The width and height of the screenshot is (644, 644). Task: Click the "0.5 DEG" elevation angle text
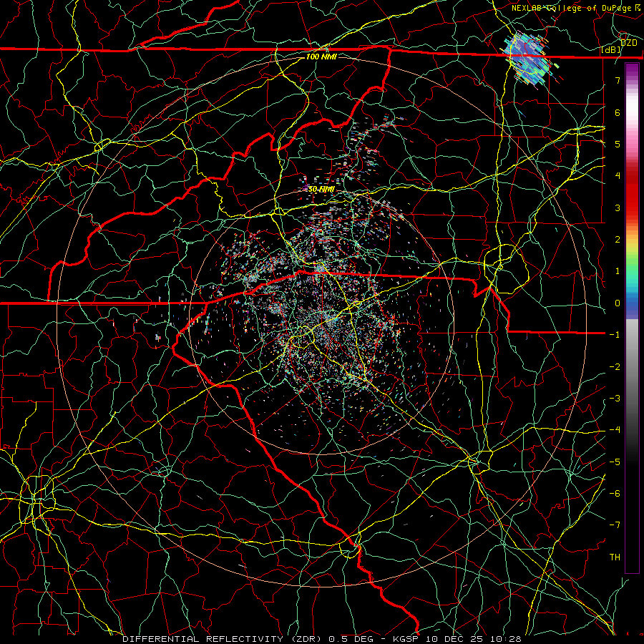(x=351, y=639)
